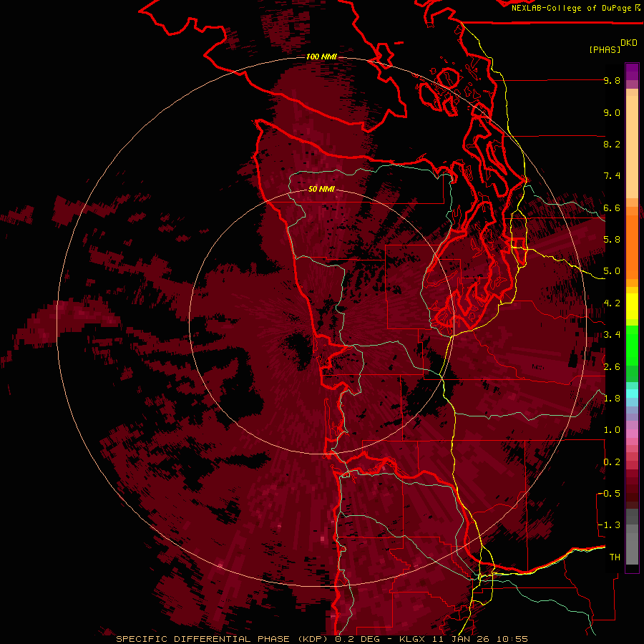Click the 9.8 scale value

(x=612, y=81)
